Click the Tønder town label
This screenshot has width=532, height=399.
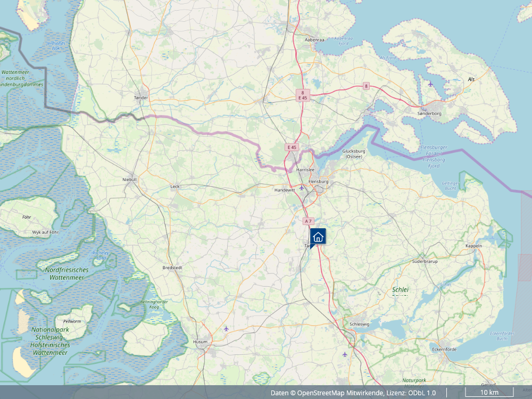141,98
